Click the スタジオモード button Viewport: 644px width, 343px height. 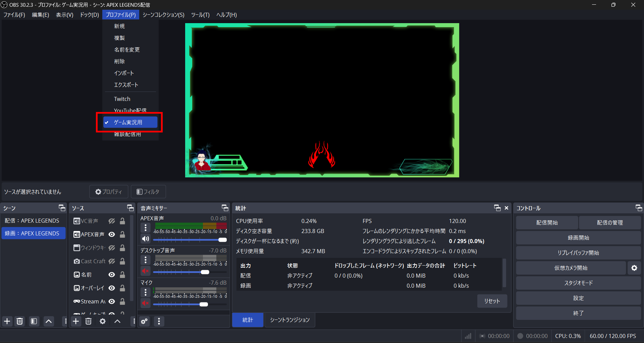[578, 283]
